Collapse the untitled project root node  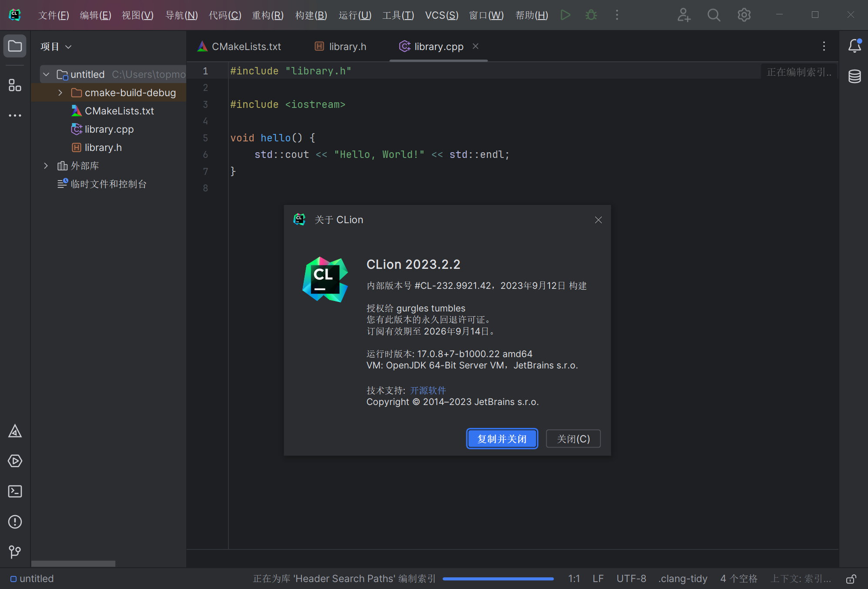click(46, 74)
